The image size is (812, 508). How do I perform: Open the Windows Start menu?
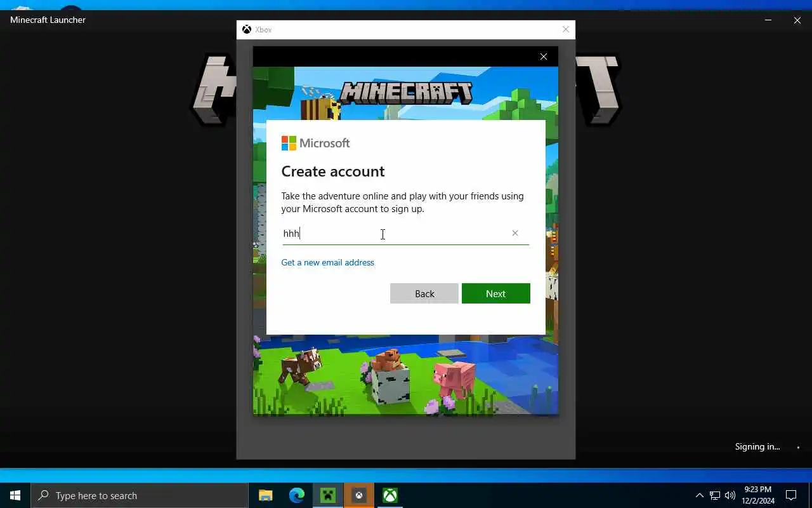point(15,495)
